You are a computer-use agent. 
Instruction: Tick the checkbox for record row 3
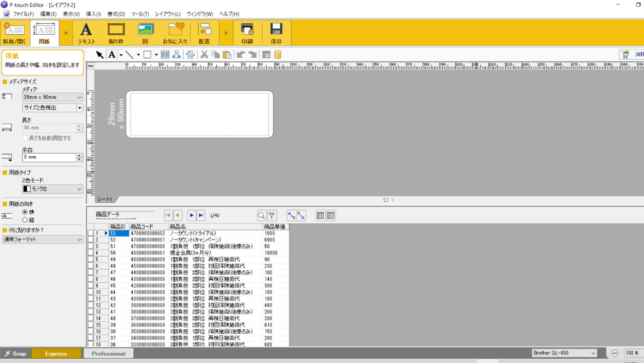click(x=91, y=246)
